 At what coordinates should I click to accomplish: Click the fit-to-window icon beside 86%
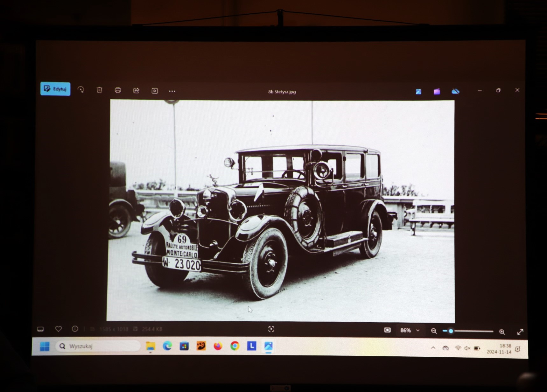coord(387,330)
